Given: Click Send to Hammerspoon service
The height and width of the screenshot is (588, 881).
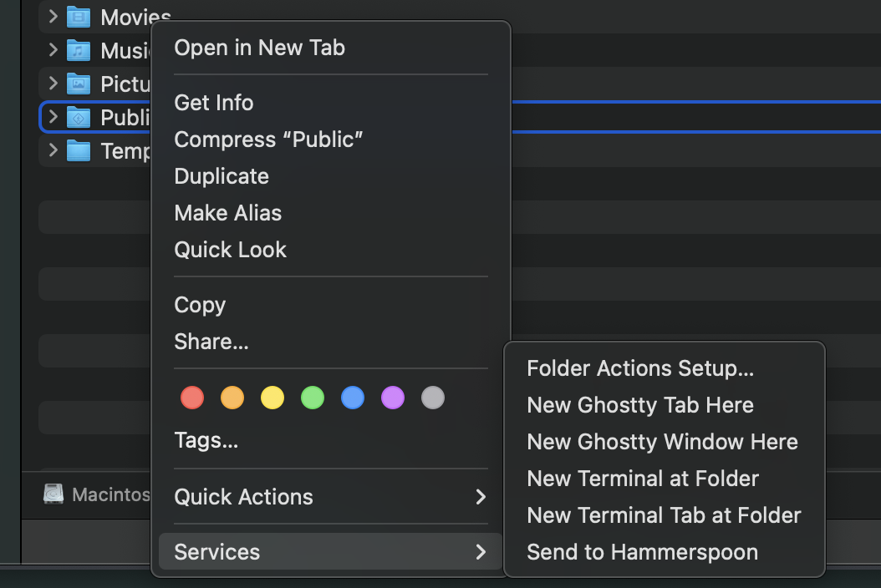Looking at the screenshot, I should click(642, 552).
